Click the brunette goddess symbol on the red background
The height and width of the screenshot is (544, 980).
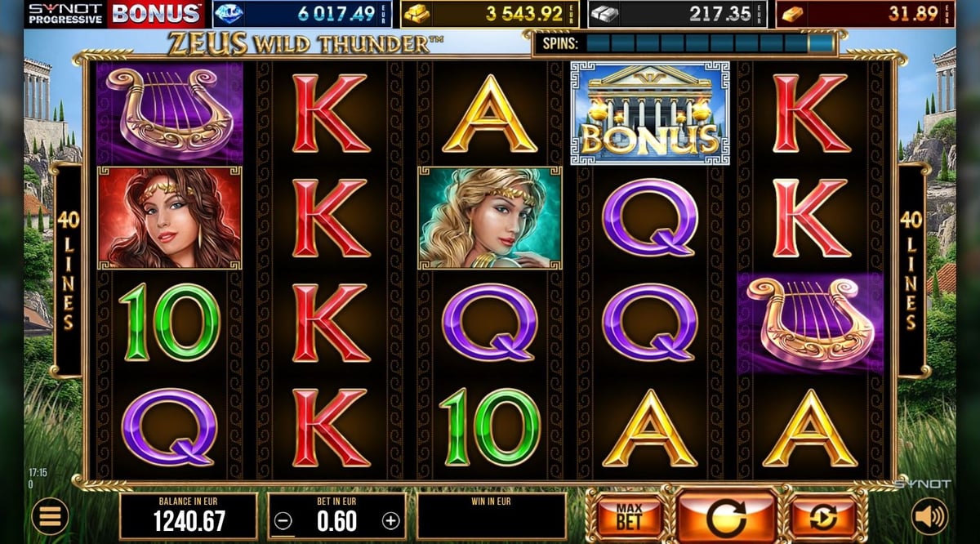coord(170,218)
